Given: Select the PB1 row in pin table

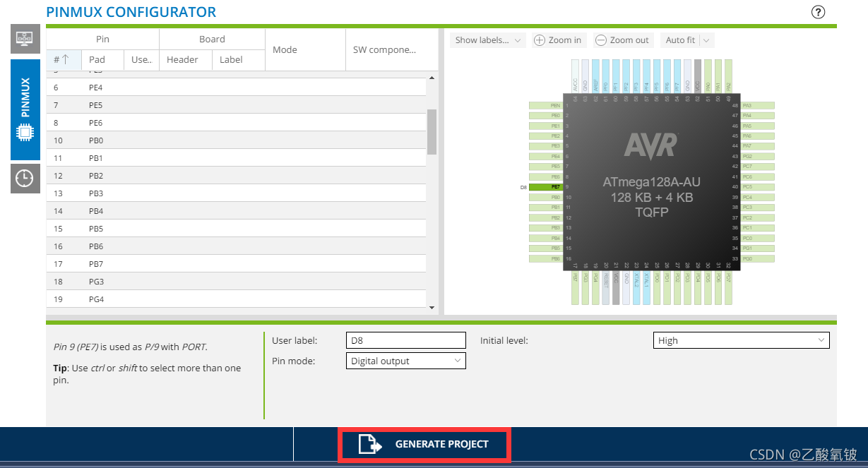Looking at the screenshot, I should point(236,158).
